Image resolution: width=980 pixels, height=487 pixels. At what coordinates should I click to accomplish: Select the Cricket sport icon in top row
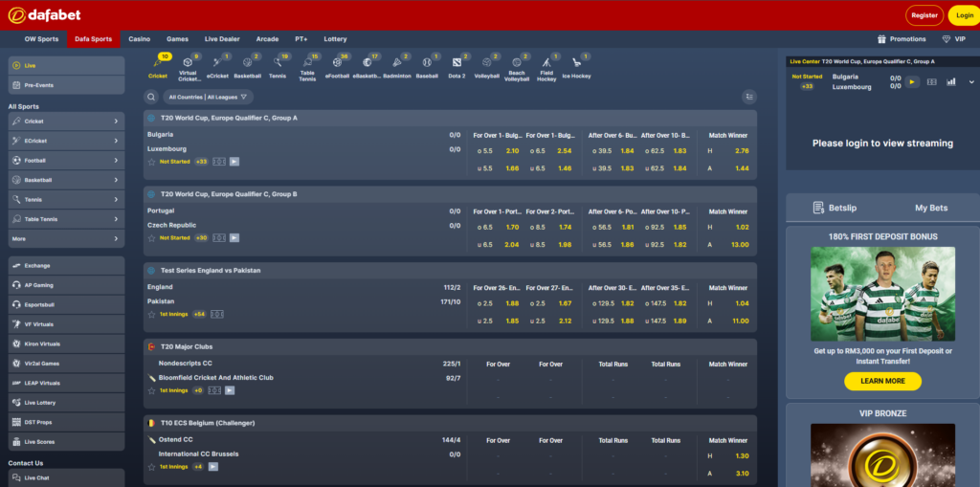(x=158, y=68)
